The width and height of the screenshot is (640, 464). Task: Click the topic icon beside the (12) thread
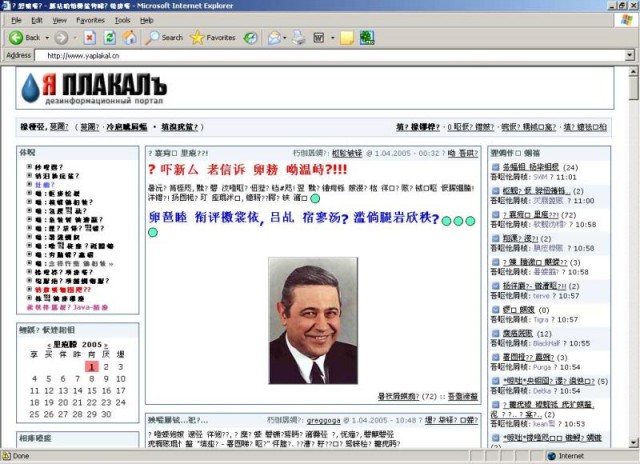[x=495, y=333]
